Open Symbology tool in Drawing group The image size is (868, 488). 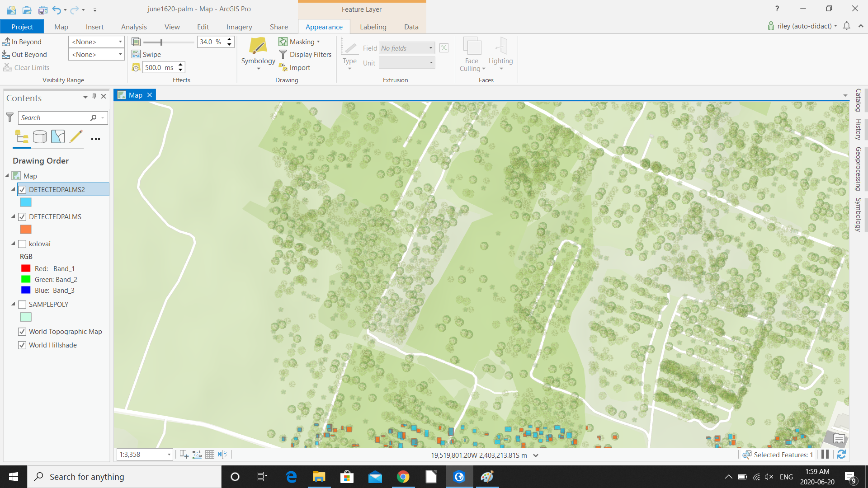pos(258,53)
